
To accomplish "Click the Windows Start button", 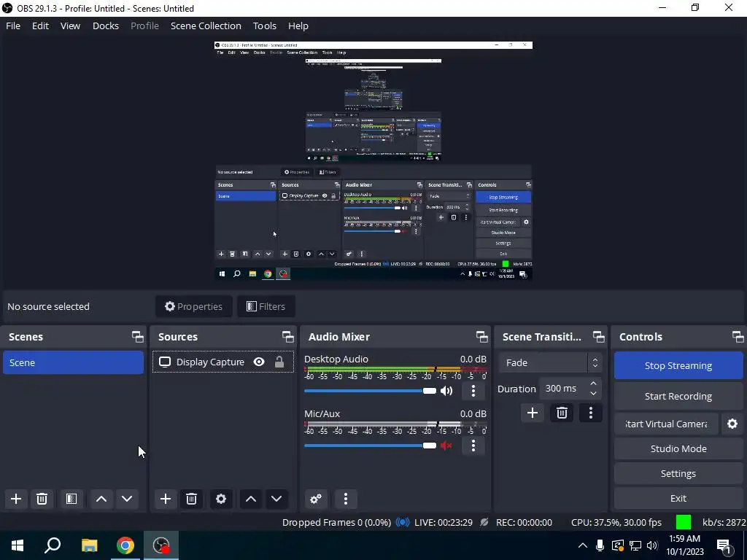I will click(x=18, y=545).
